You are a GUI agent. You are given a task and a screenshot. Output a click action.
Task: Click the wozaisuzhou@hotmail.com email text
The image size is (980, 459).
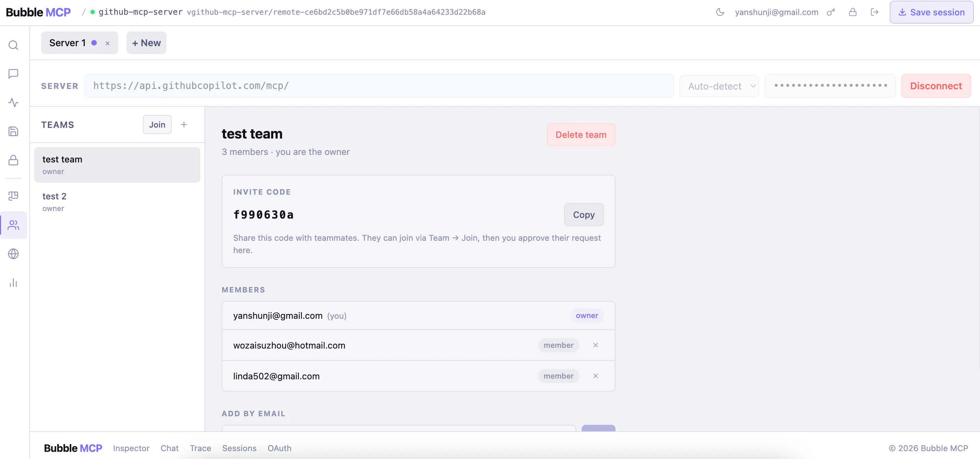tap(289, 345)
